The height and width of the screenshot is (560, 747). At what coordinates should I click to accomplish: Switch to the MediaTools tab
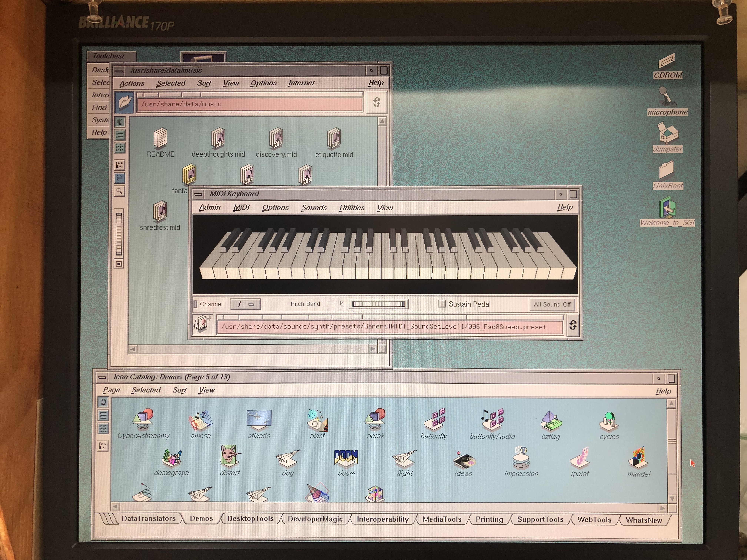tap(442, 519)
